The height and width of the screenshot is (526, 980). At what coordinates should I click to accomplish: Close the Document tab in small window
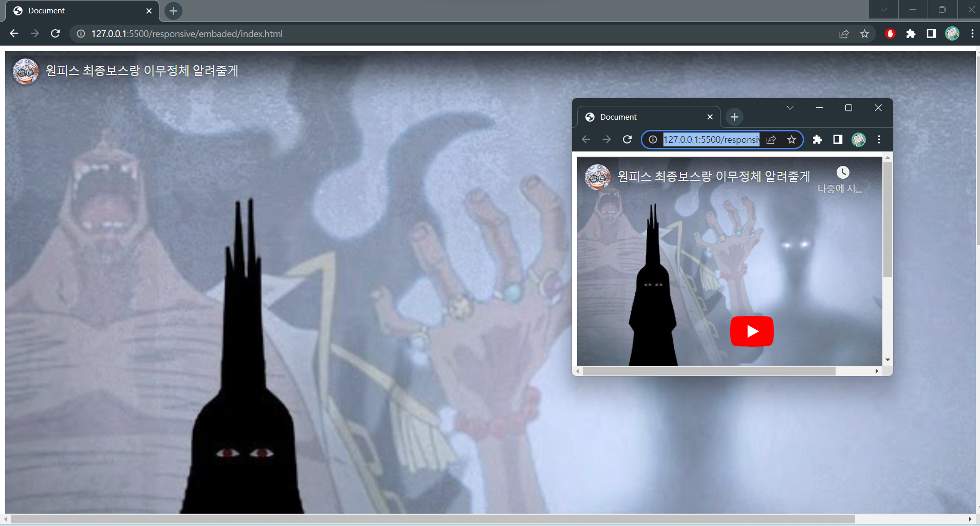point(710,117)
